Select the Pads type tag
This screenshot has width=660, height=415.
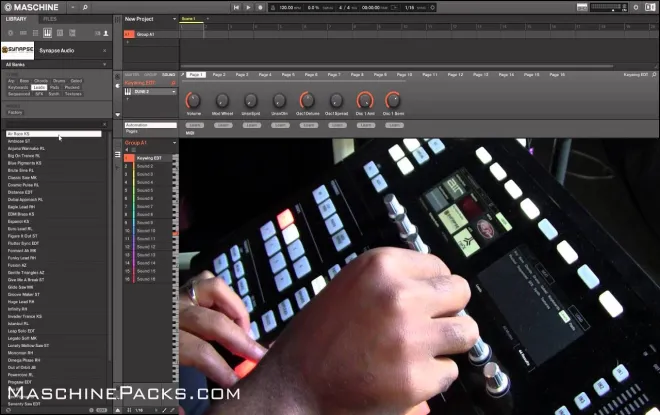[x=55, y=88]
